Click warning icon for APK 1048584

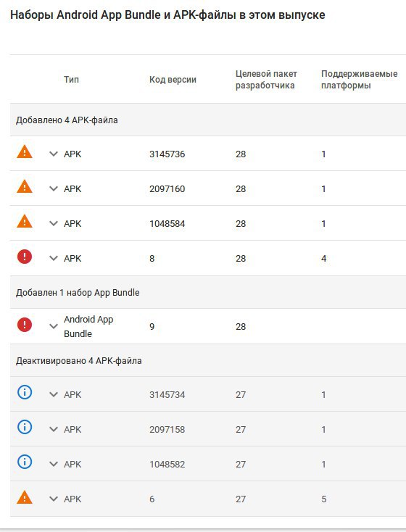coord(25,222)
